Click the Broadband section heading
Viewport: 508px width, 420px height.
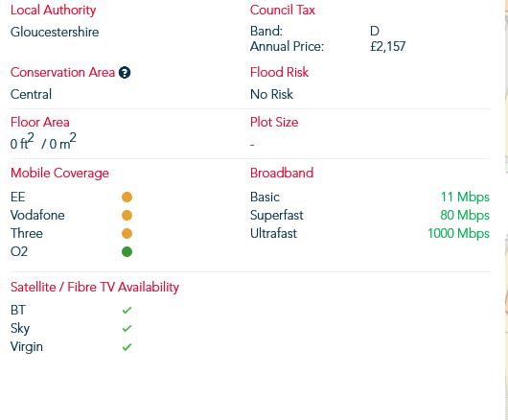point(282,173)
